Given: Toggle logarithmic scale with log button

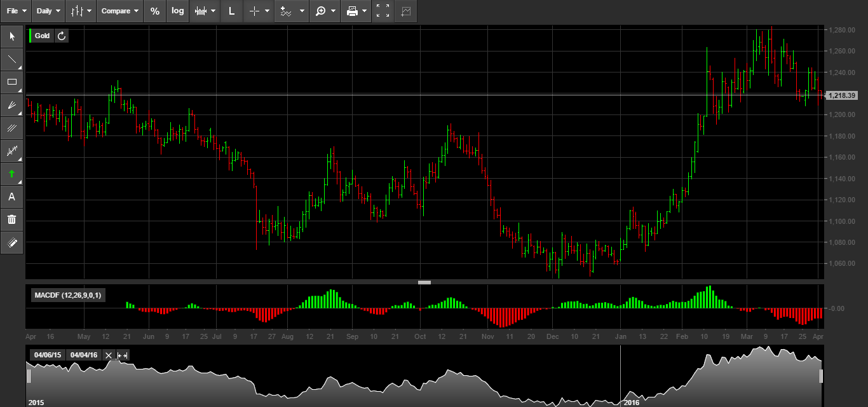Looking at the screenshot, I should click(178, 11).
